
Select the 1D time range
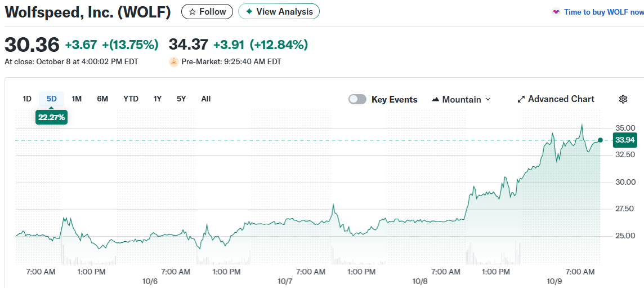pyautogui.click(x=27, y=99)
